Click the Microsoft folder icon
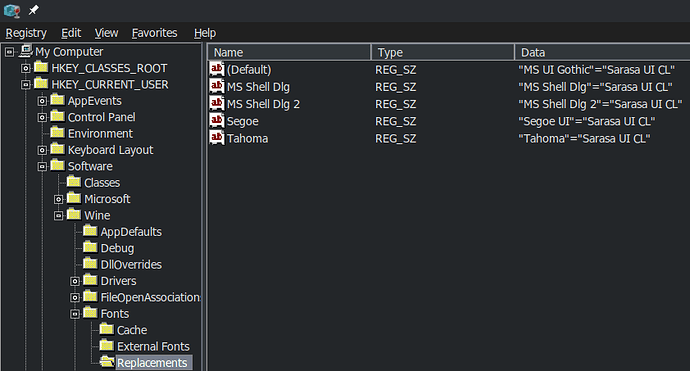The image size is (690, 371). 74,198
